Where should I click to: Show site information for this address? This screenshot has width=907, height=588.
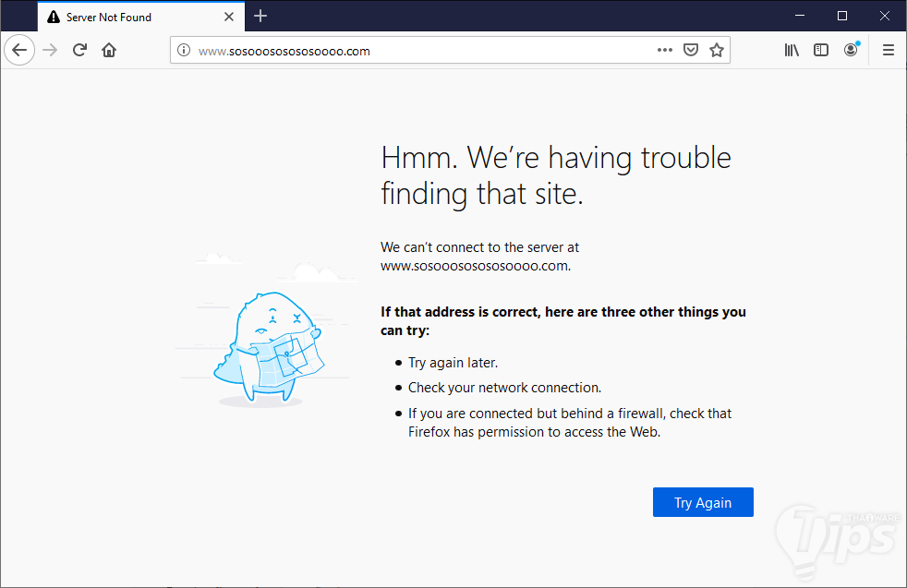(x=184, y=51)
